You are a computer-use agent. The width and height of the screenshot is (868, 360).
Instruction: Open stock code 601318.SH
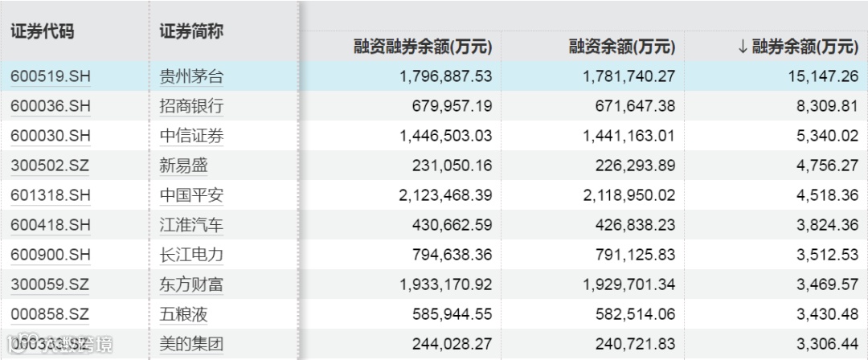tap(51, 195)
